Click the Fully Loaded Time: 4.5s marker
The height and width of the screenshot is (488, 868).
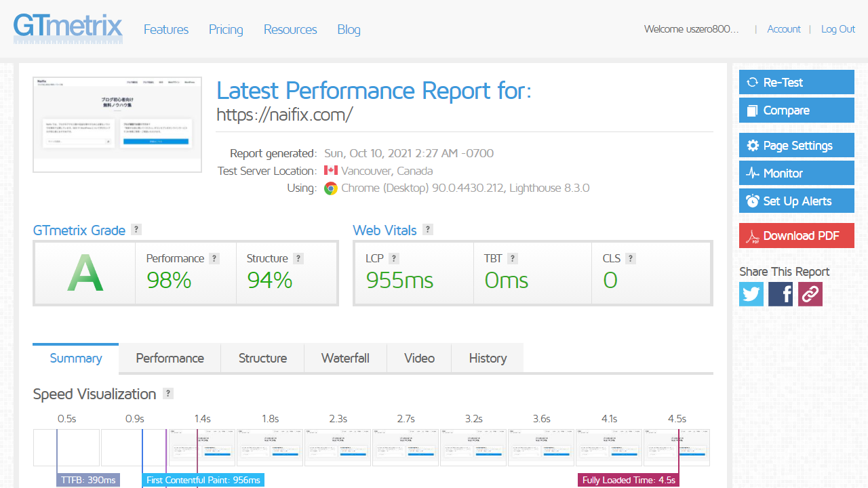point(629,480)
